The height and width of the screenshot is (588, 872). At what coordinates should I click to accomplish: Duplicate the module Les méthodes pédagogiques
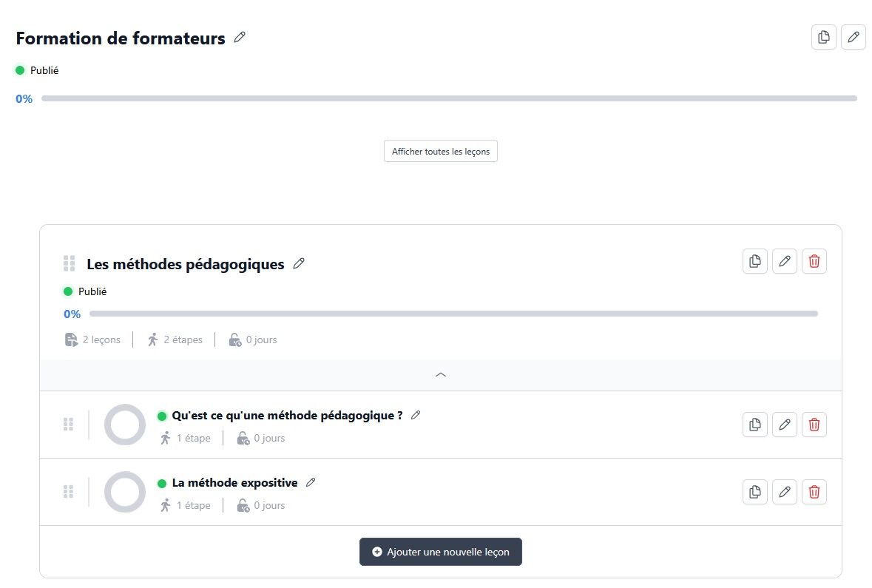click(x=755, y=261)
